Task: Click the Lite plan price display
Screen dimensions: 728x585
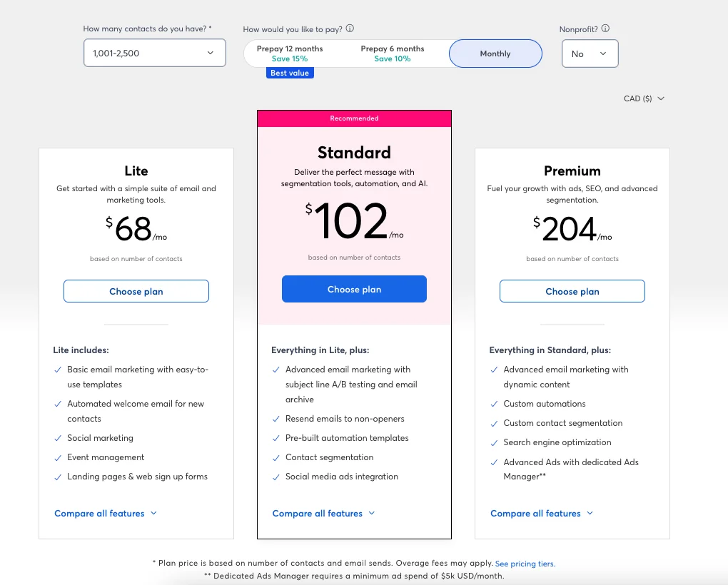Action: point(136,230)
